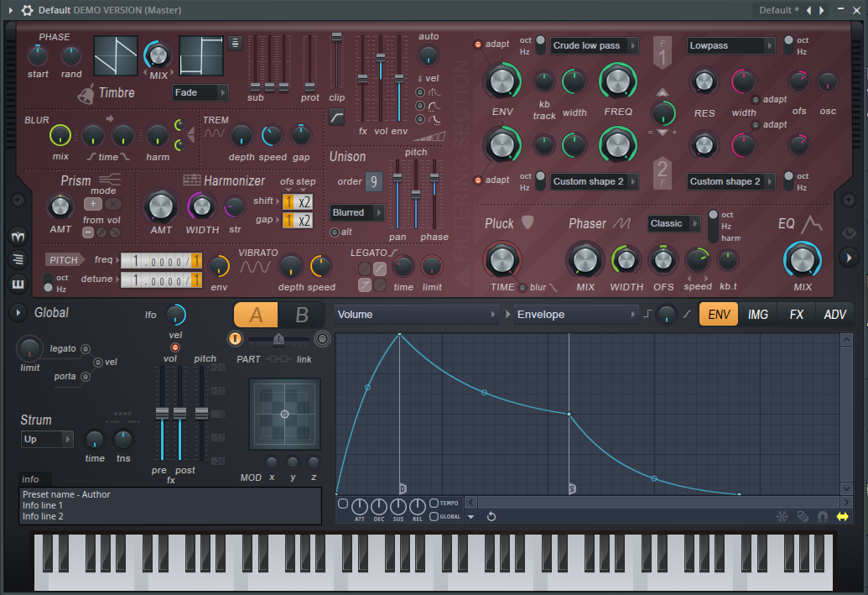Image resolution: width=868 pixels, height=595 pixels.
Task: Click the PITCH label button
Action: pos(64,260)
